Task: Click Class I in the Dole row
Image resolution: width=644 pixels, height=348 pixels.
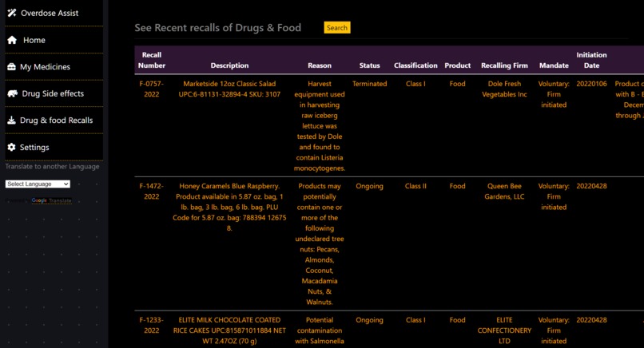Action: tap(415, 84)
